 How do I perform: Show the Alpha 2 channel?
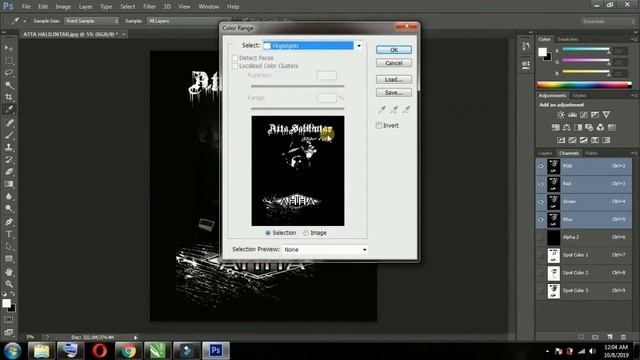click(541, 237)
